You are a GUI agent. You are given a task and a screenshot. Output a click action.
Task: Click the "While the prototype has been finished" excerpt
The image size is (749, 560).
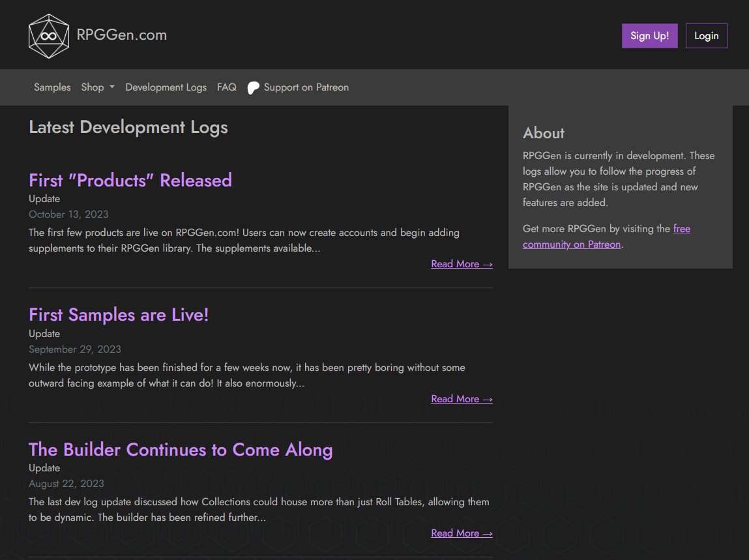[x=247, y=375]
